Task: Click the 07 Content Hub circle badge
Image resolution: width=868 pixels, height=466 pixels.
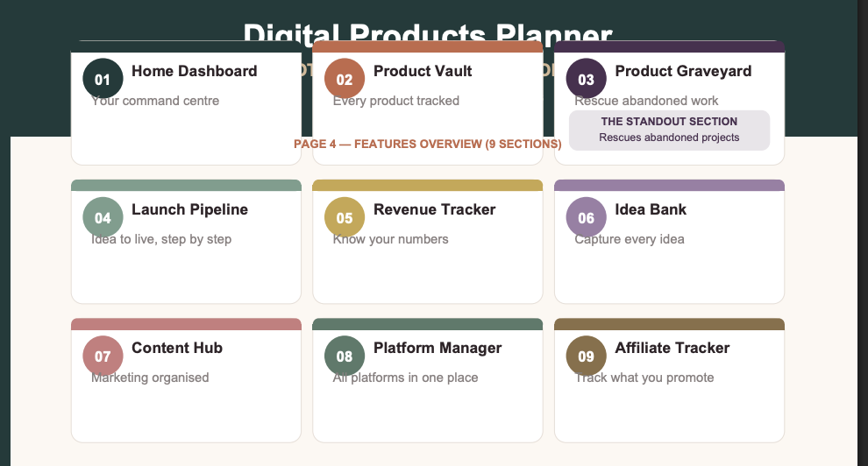Action: [103, 356]
